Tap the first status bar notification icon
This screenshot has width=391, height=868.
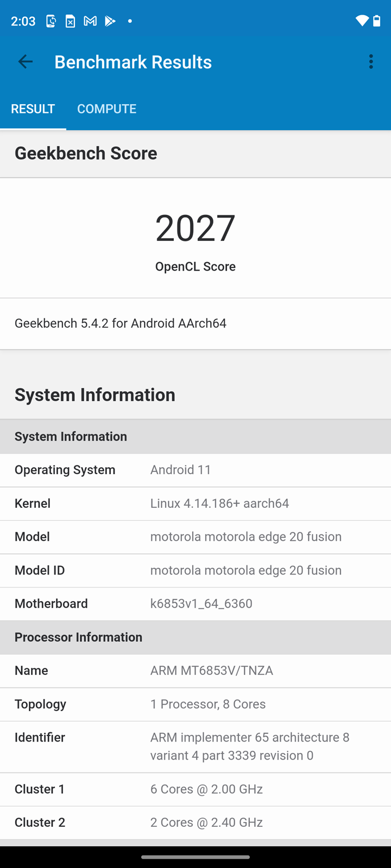click(51, 21)
